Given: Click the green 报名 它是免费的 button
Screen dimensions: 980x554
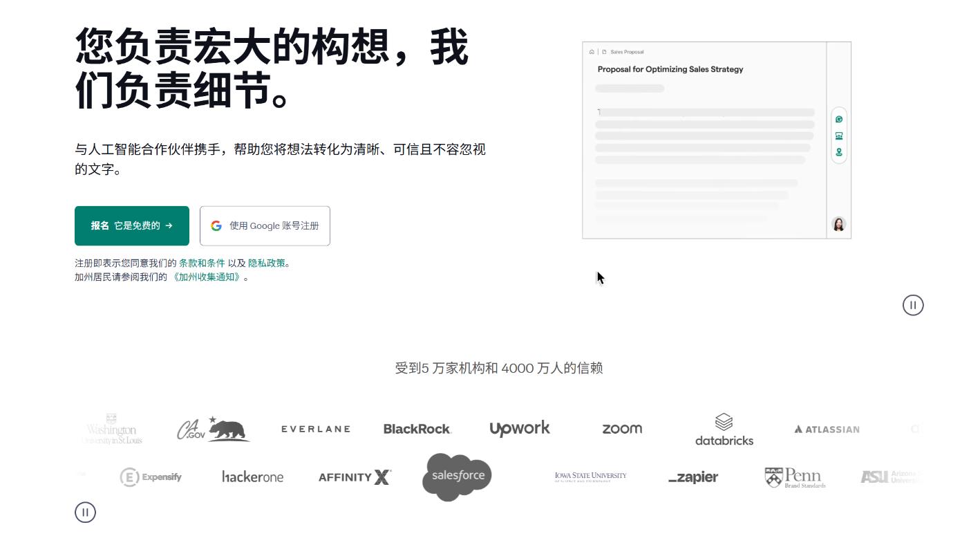Looking at the screenshot, I should click(132, 225).
